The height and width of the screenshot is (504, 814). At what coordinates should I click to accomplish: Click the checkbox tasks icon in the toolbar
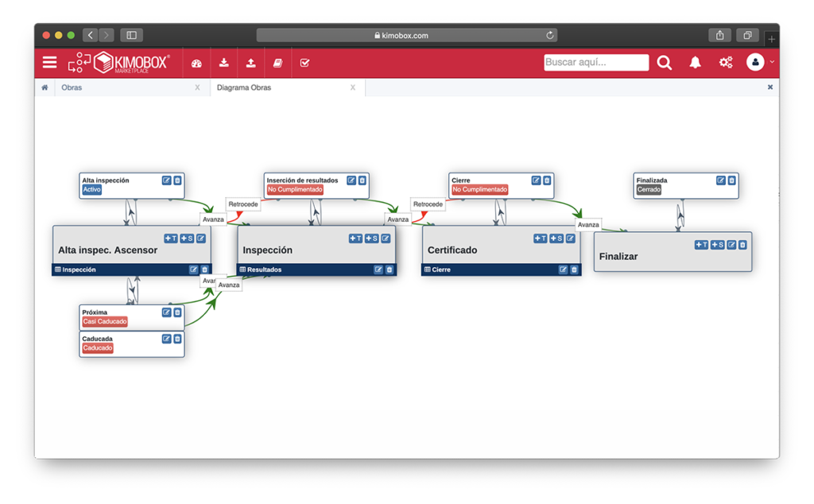click(x=304, y=63)
